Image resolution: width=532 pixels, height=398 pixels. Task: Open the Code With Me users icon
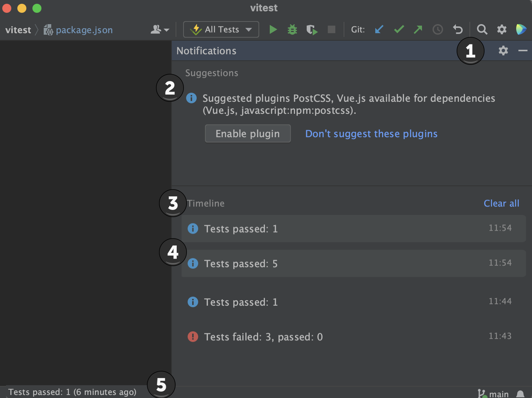pyautogui.click(x=156, y=29)
